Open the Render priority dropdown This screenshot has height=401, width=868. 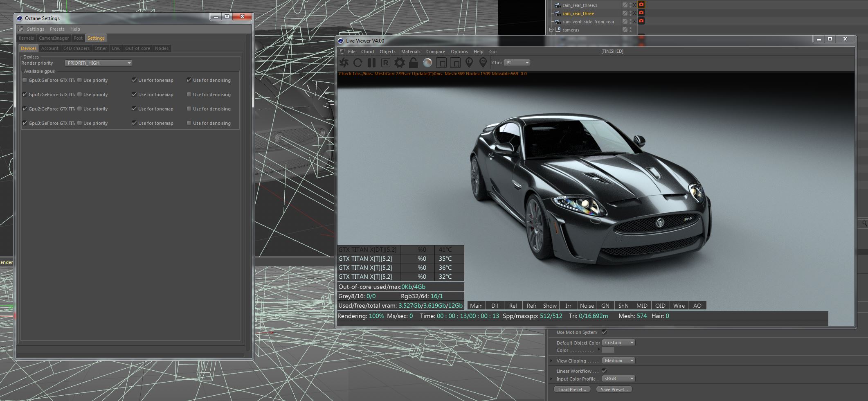99,63
